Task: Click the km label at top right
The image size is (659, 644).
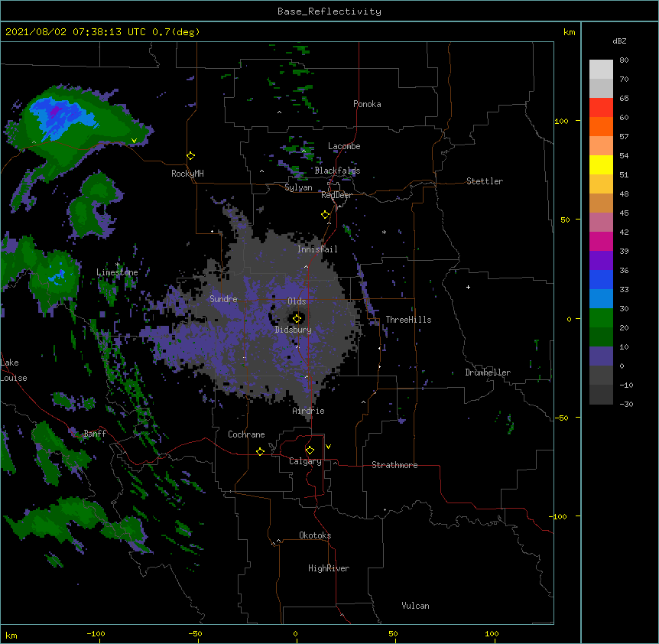Action: pos(569,32)
